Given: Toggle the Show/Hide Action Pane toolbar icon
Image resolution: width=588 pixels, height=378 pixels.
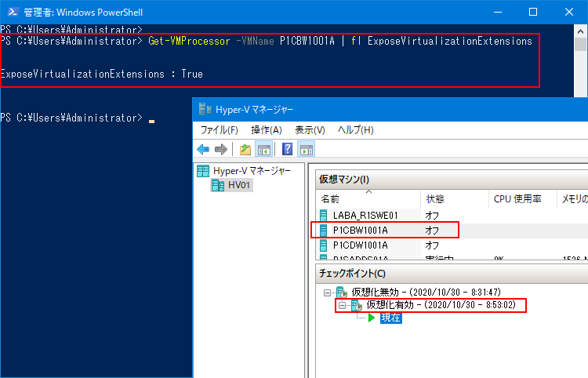Looking at the screenshot, I should coord(307,149).
